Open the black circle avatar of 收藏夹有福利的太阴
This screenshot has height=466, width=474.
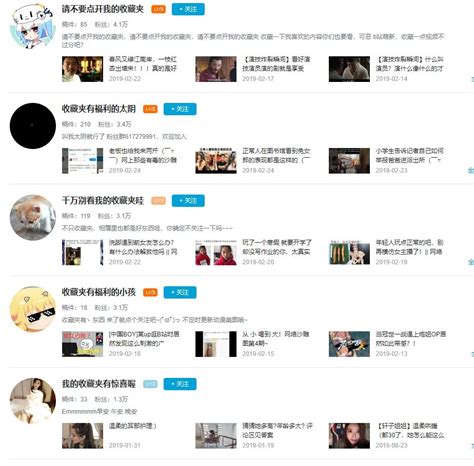(33, 126)
